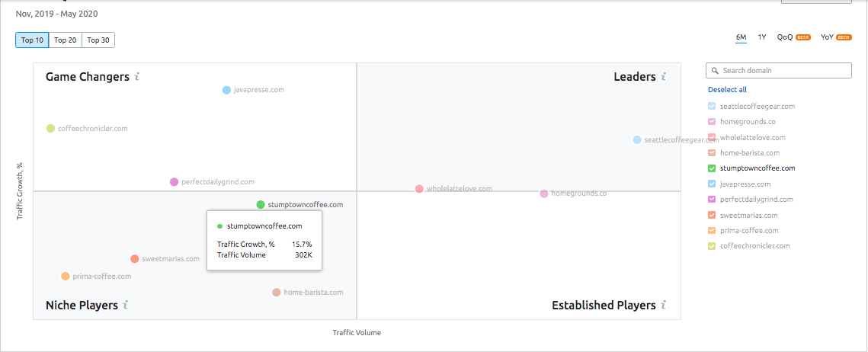Toggle seattlecoffeegear.com checkbox in legend
The image size is (868, 352).
pos(712,106)
